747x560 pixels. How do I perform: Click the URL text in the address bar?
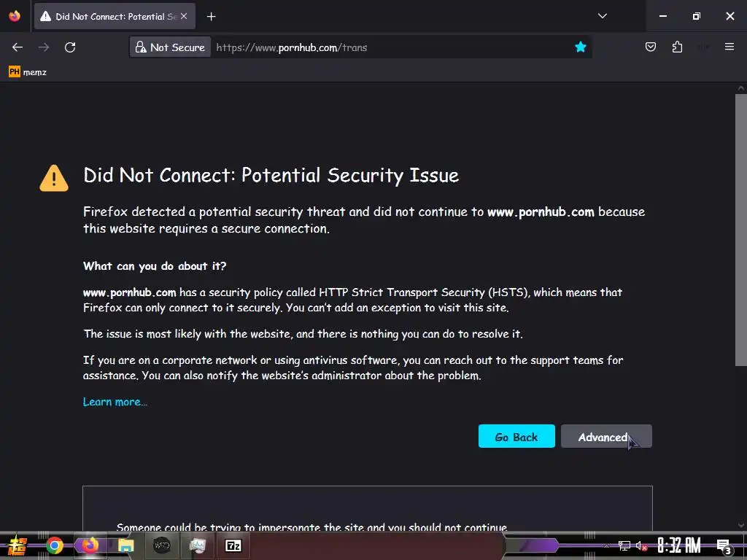coord(292,47)
